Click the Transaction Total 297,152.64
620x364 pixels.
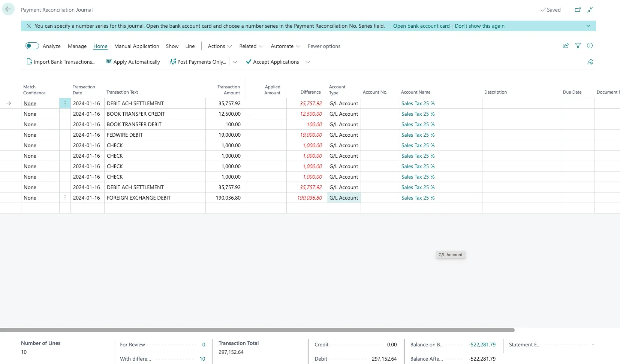click(231, 352)
